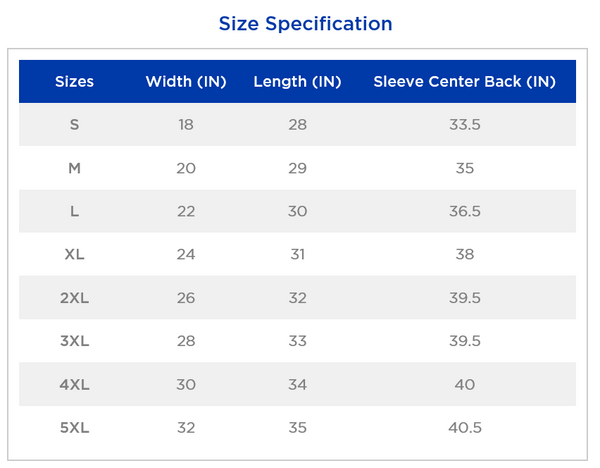Image resolution: width=600 pixels, height=468 pixels.
Task: Click the sleeve value 40.5
Action: click(x=464, y=427)
